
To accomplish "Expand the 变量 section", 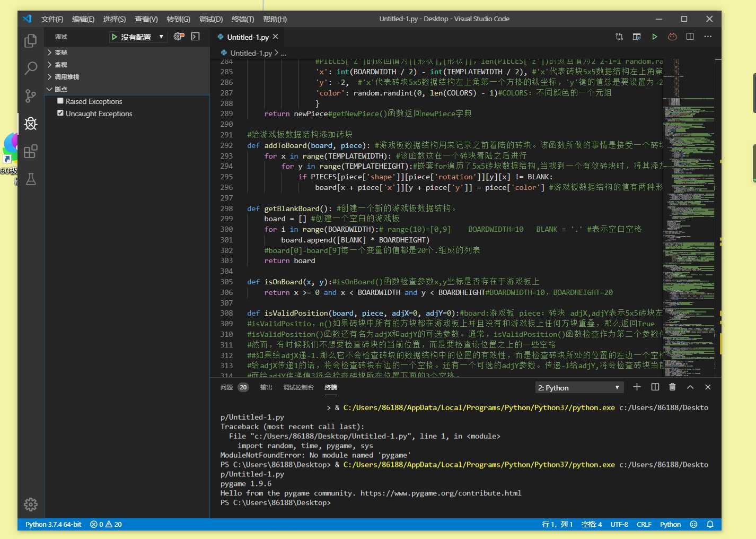I will tap(127, 53).
